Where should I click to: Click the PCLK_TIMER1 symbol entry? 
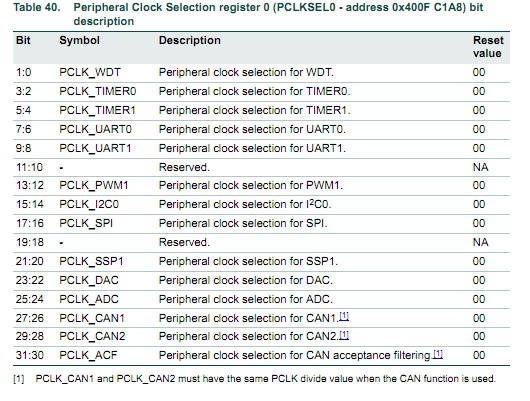click(x=97, y=110)
